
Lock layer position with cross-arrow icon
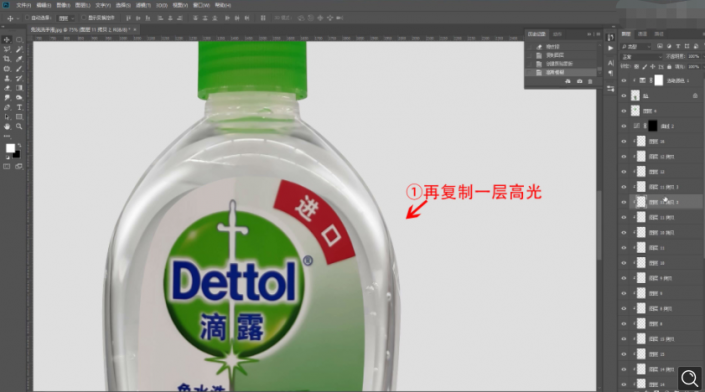click(x=652, y=67)
